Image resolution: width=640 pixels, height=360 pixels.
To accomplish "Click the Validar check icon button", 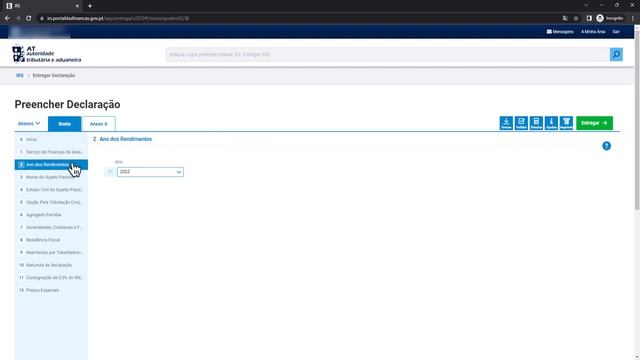I will [521, 123].
